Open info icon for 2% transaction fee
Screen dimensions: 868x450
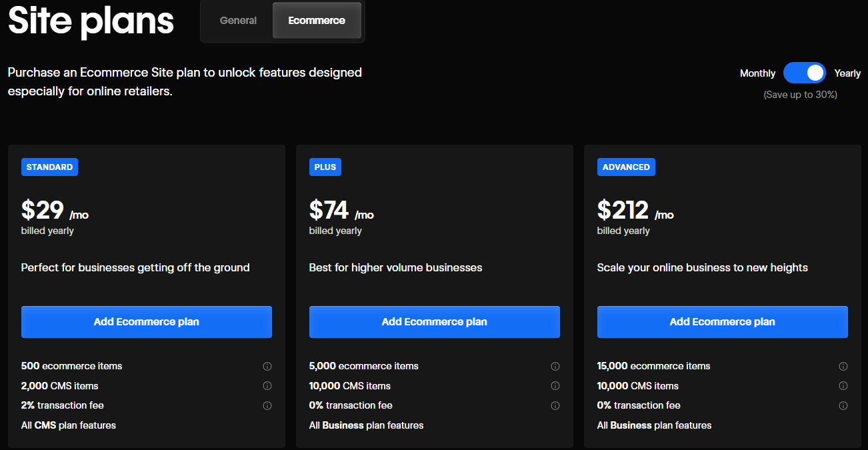point(267,405)
